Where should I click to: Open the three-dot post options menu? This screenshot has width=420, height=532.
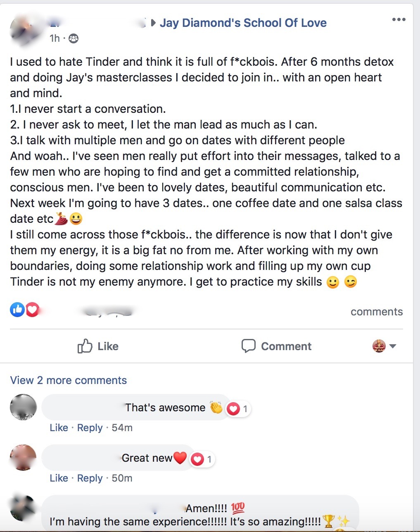click(x=399, y=20)
